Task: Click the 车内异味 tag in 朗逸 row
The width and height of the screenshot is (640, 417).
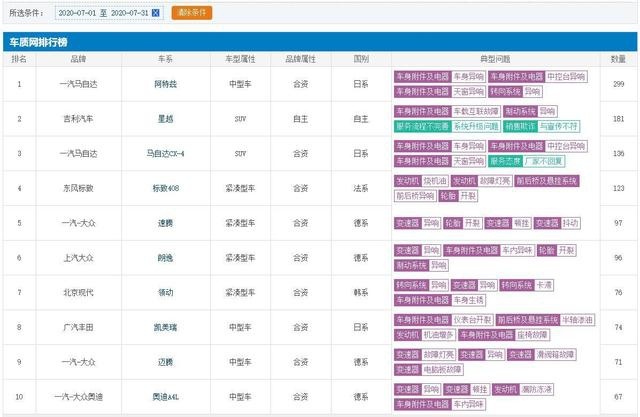Action: 517,251
